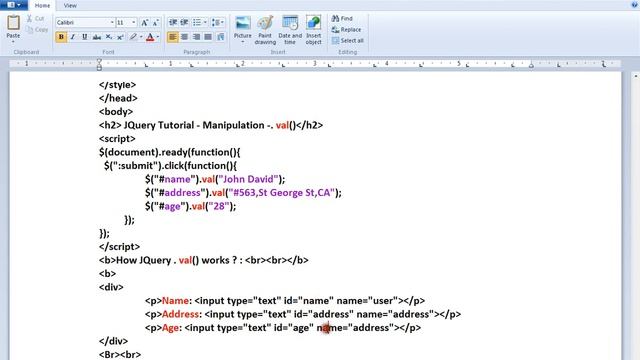Image resolution: width=640 pixels, height=360 pixels.
Task: Toggle Subscript formatting
Action: [x=109, y=37]
